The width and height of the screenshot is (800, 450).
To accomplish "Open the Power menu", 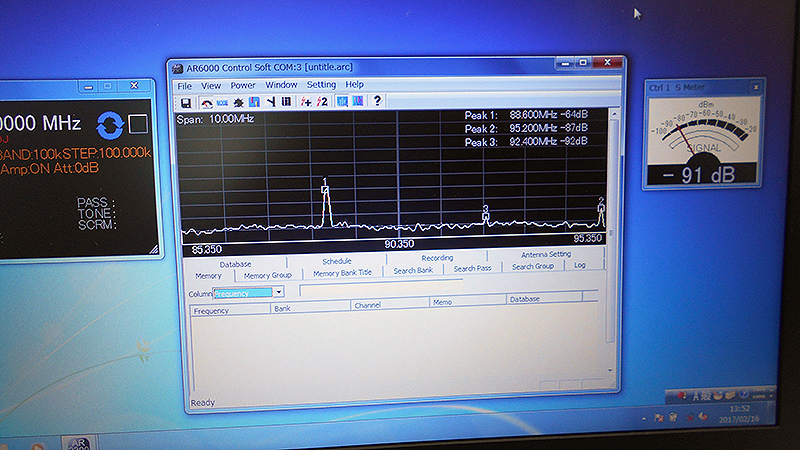I will pyautogui.click(x=243, y=85).
